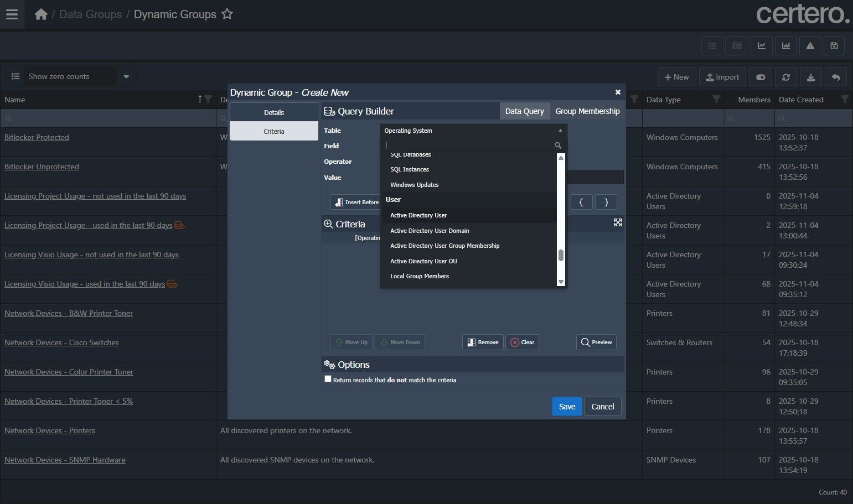Image resolution: width=853 pixels, height=504 pixels.
Task: Open the Show zero counts dropdown arrow
Action: coord(126,76)
